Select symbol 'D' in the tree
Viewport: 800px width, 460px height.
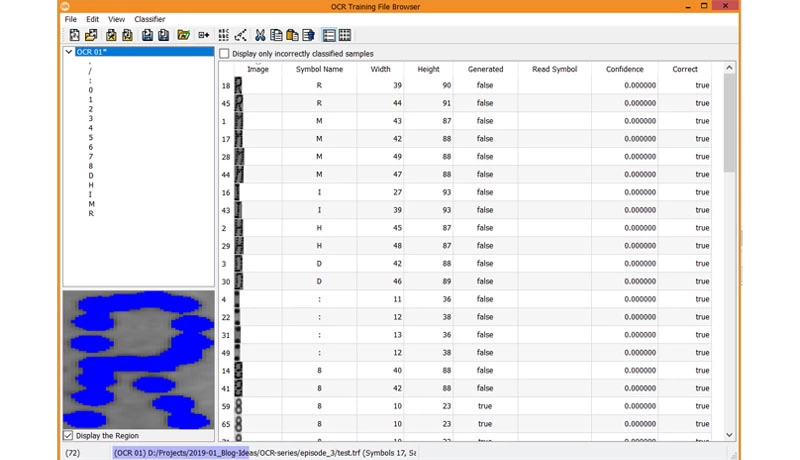tap(91, 175)
